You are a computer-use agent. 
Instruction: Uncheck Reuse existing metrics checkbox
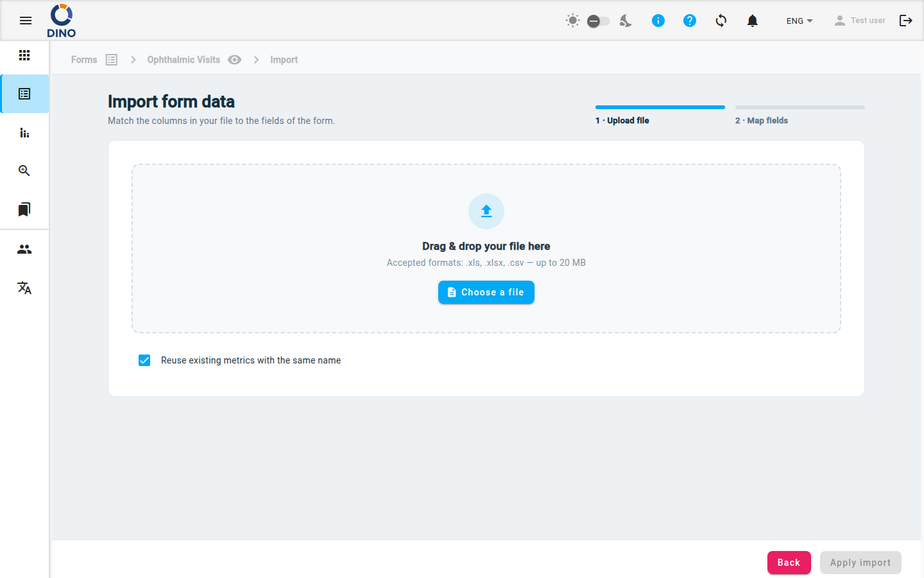144,360
